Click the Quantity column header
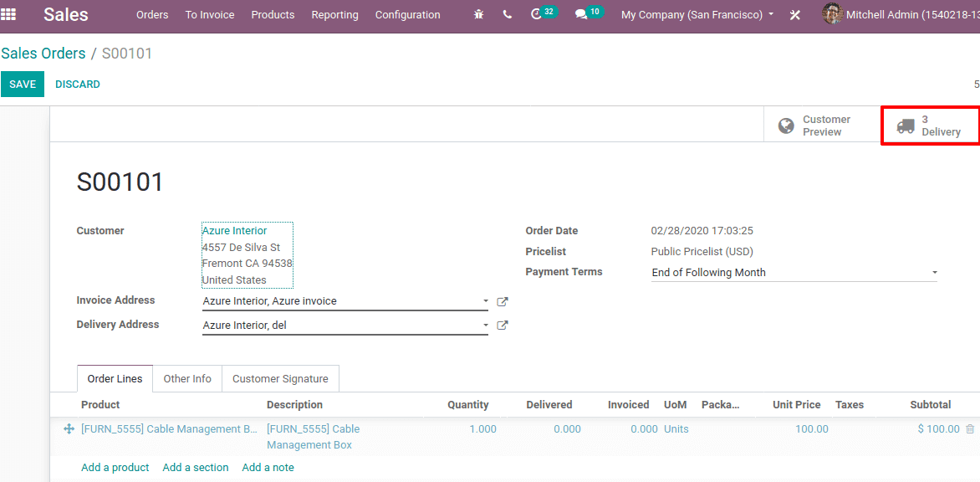The image size is (980, 482). (468, 405)
